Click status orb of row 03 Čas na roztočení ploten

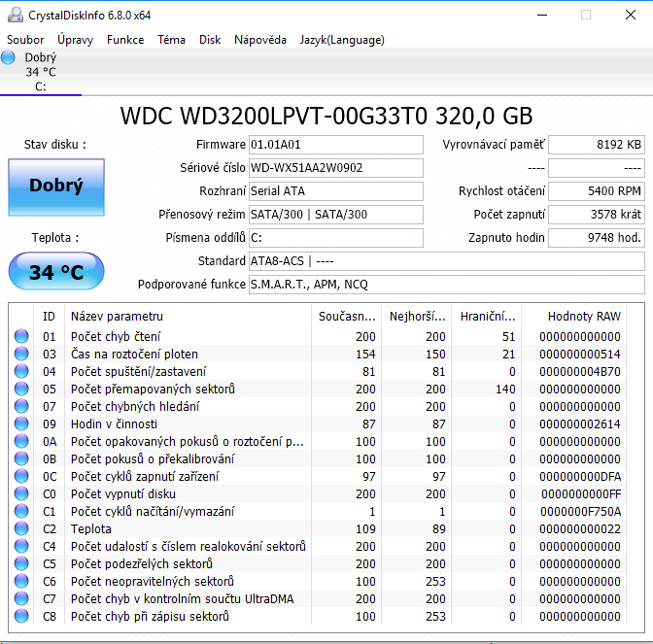pos(21,354)
